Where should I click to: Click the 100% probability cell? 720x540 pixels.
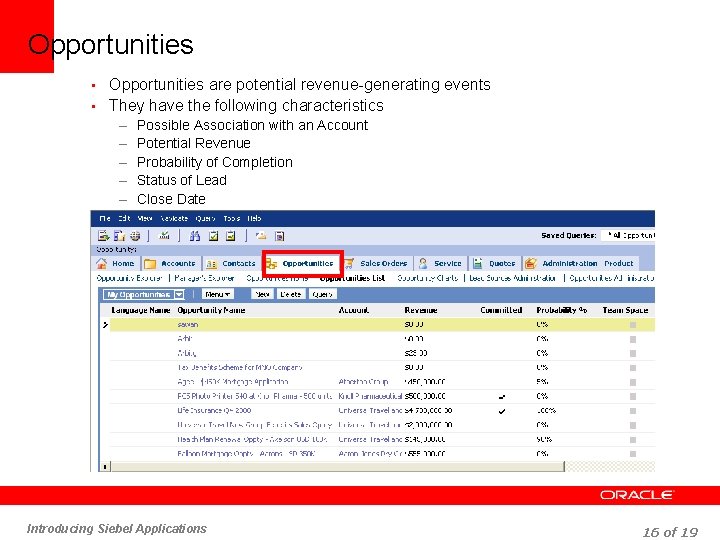click(x=546, y=411)
